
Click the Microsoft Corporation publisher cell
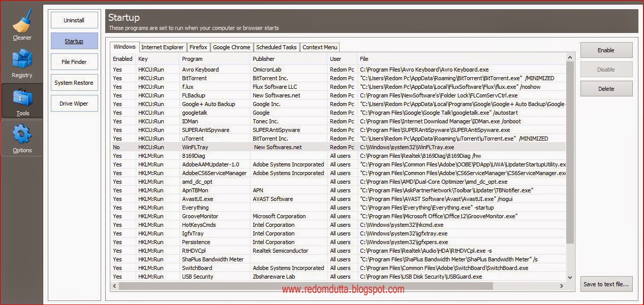(x=279, y=216)
